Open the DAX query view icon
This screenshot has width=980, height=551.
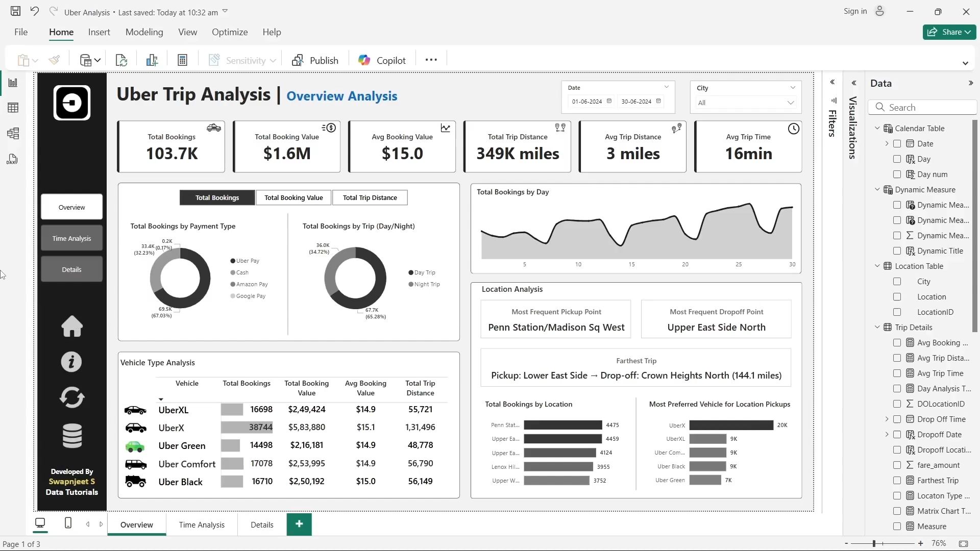[12, 160]
